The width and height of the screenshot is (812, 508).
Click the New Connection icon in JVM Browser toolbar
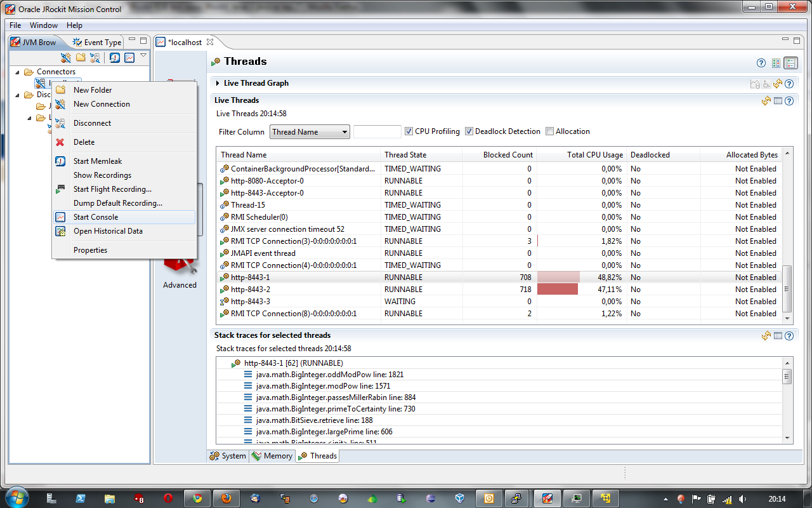(x=66, y=58)
